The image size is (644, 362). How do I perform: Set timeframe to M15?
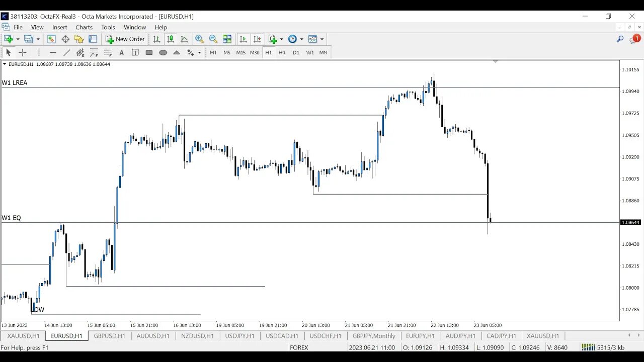(x=240, y=52)
